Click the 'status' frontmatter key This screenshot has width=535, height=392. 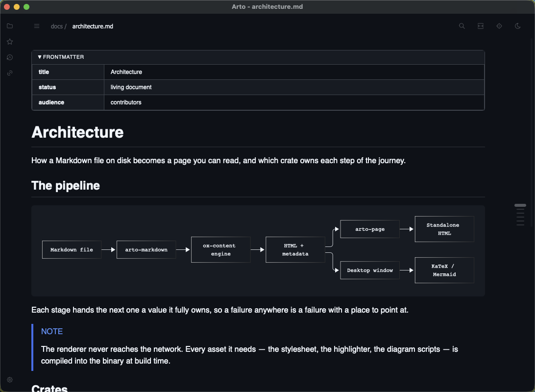pyautogui.click(x=47, y=87)
